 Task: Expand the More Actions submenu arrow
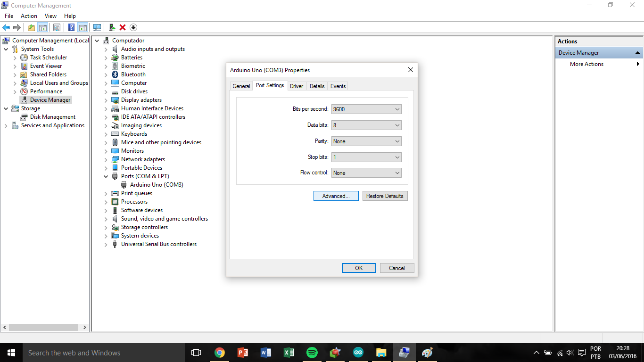pos(638,64)
